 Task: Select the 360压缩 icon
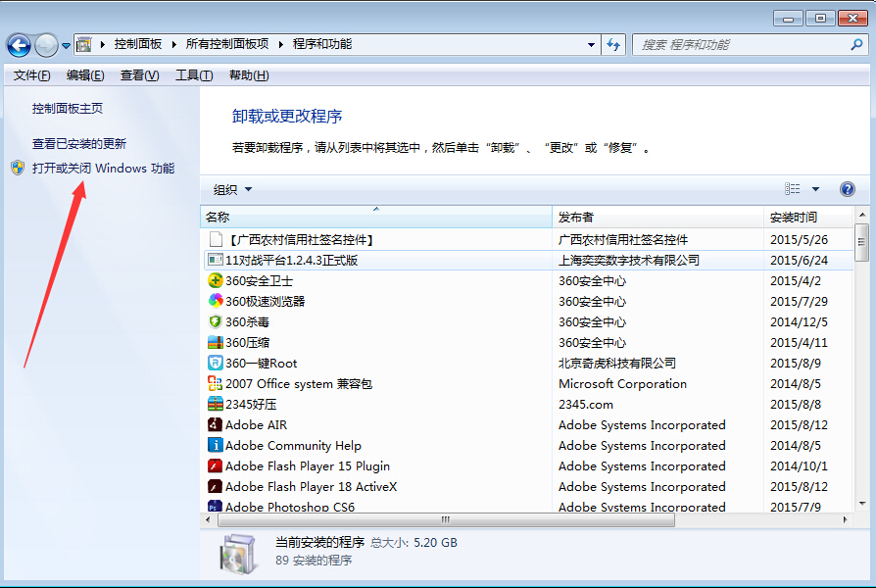[x=216, y=342]
